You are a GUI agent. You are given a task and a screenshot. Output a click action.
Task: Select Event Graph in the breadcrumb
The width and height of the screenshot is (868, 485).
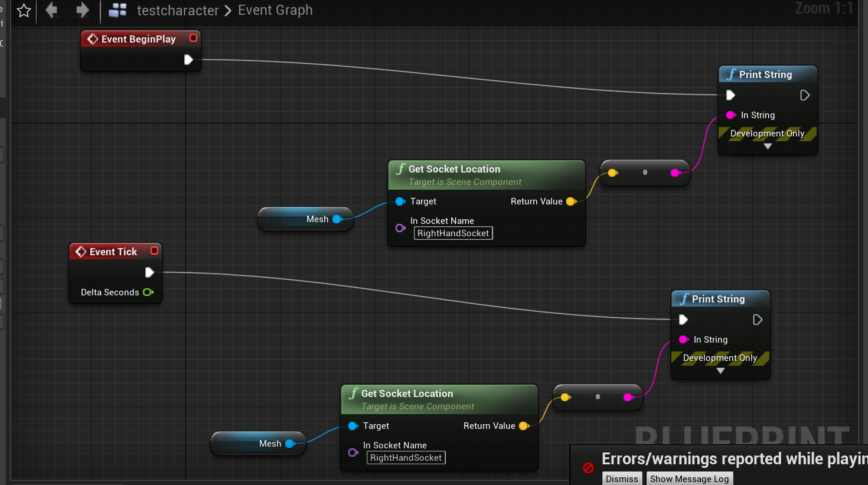click(275, 10)
